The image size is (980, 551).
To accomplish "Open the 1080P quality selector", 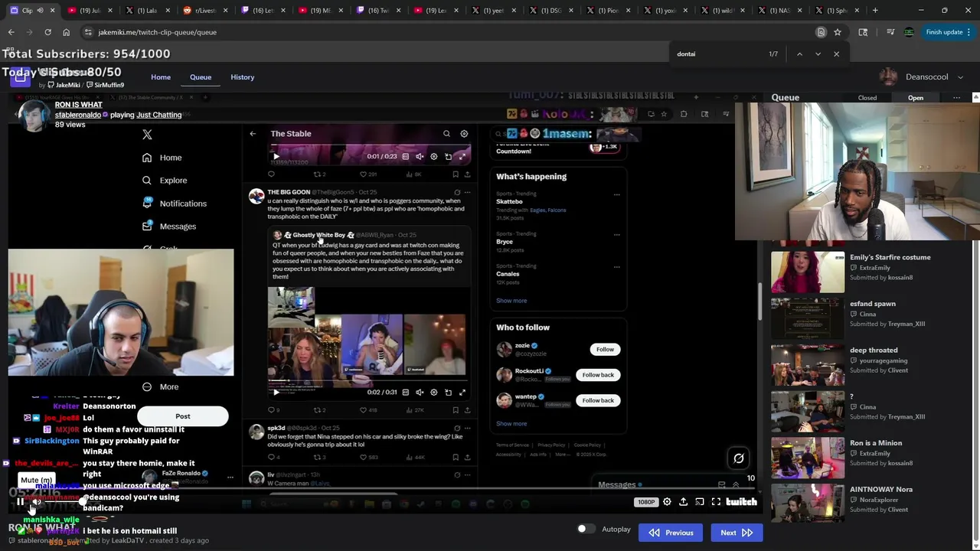I will [x=645, y=502].
